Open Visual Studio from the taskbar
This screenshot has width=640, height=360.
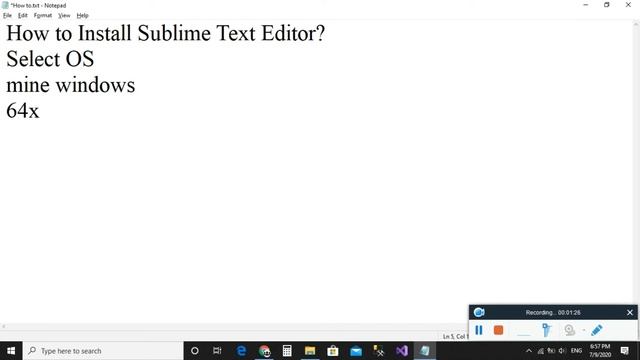coord(402,351)
